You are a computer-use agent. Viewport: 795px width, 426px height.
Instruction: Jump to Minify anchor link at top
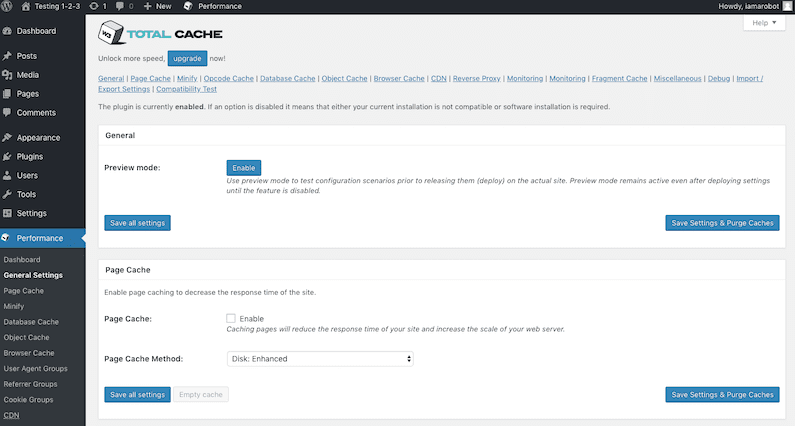click(187, 79)
